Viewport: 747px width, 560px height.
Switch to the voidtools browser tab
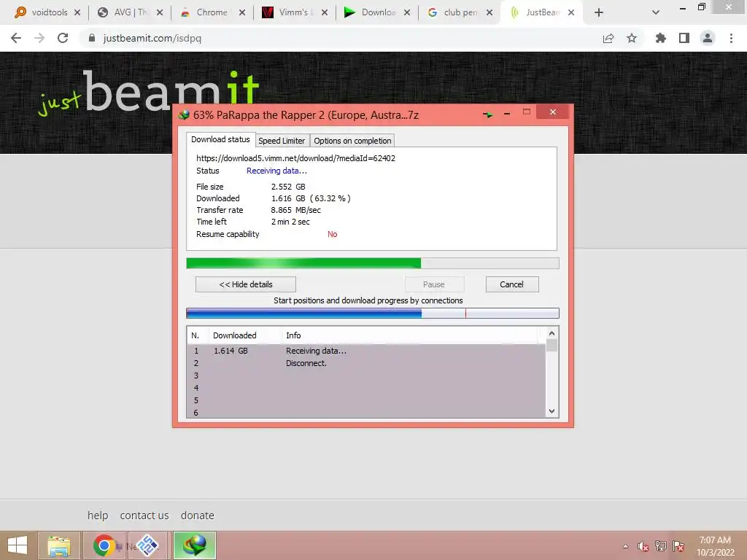coord(49,12)
